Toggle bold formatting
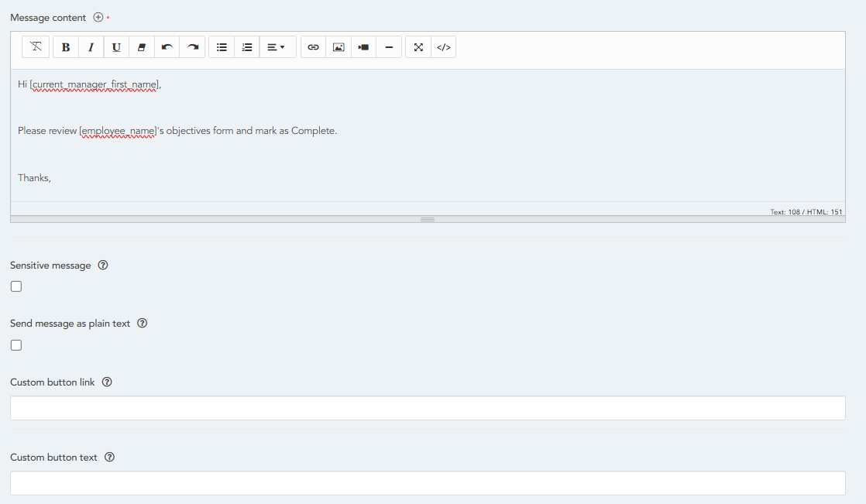Viewport: 866px width, 504px height. point(66,47)
